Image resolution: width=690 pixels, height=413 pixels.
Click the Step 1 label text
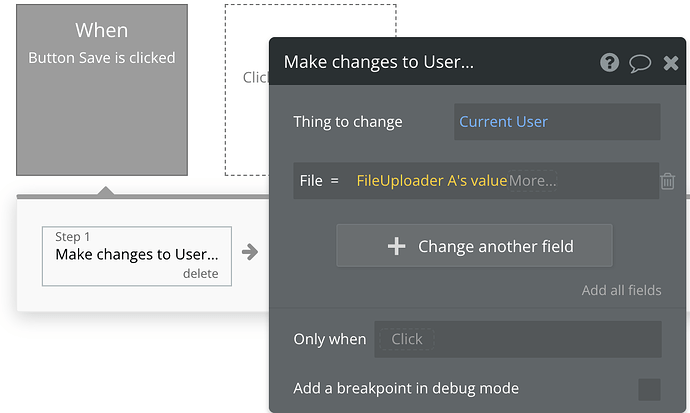point(73,237)
